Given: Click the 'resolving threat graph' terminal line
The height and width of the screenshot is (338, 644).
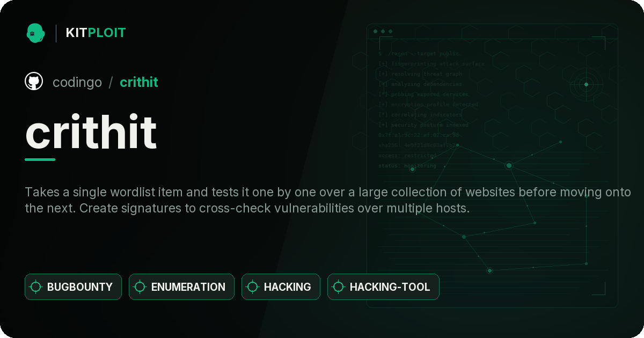Looking at the screenshot, I should click(x=420, y=74).
